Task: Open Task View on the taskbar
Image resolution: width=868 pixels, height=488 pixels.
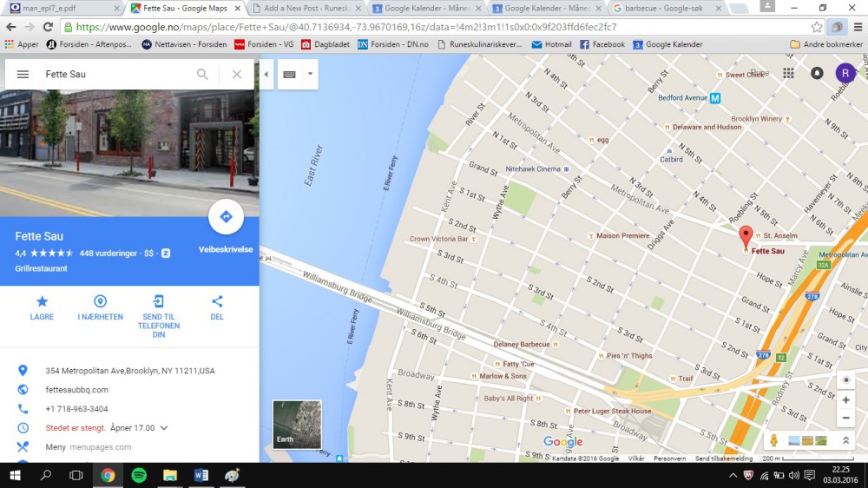Action: click(x=76, y=475)
